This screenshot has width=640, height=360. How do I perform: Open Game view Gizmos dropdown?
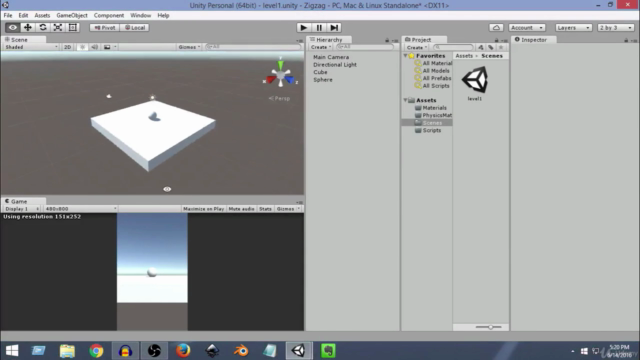288,209
